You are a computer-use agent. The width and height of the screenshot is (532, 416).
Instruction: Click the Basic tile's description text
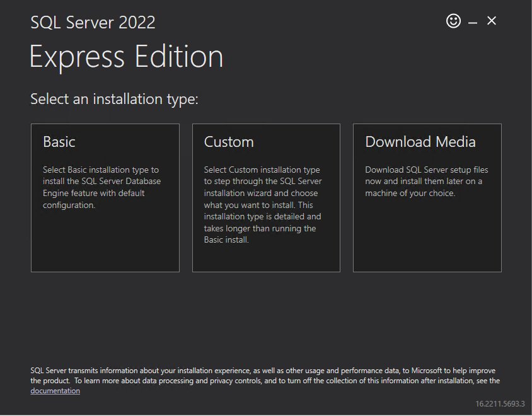click(101, 187)
